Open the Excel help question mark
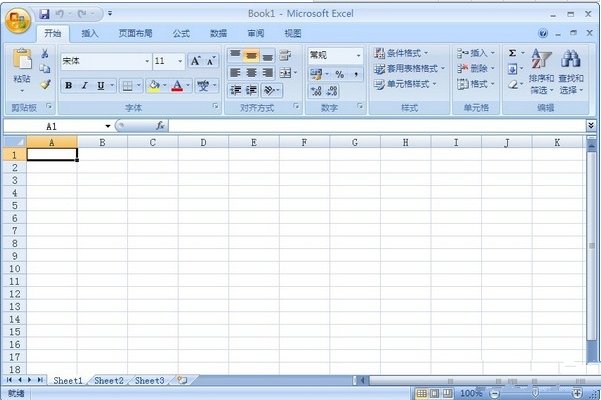 coord(543,33)
